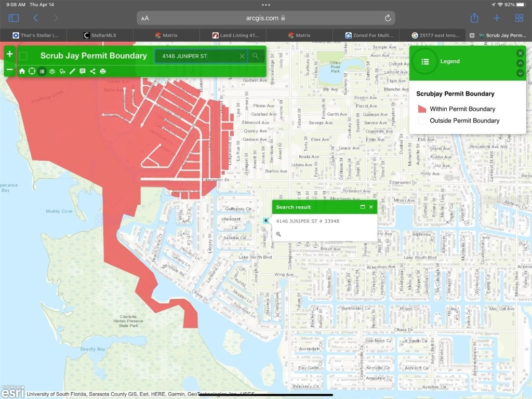Run search with the magnifier button
Viewport: 532px width, 399px height.
point(256,56)
